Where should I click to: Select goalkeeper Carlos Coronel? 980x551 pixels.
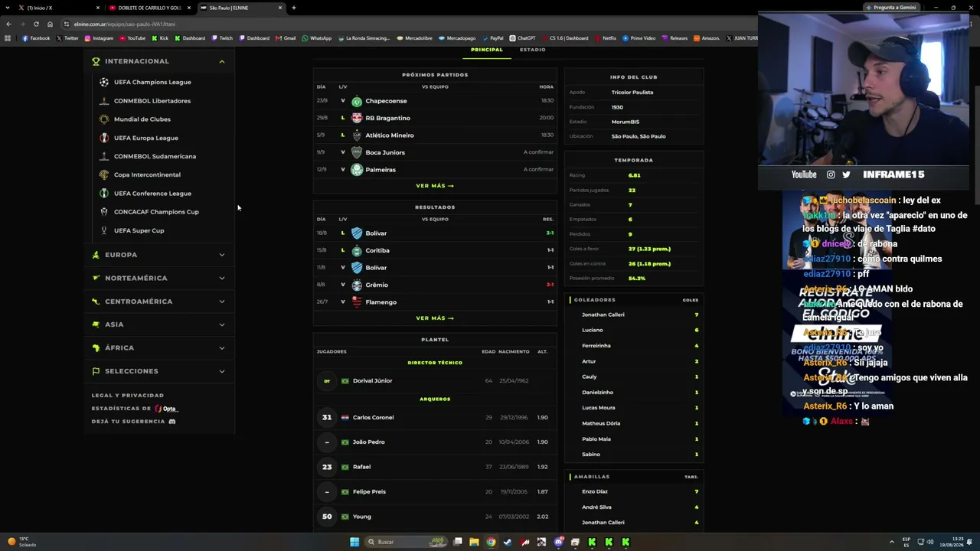(x=373, y=418)
